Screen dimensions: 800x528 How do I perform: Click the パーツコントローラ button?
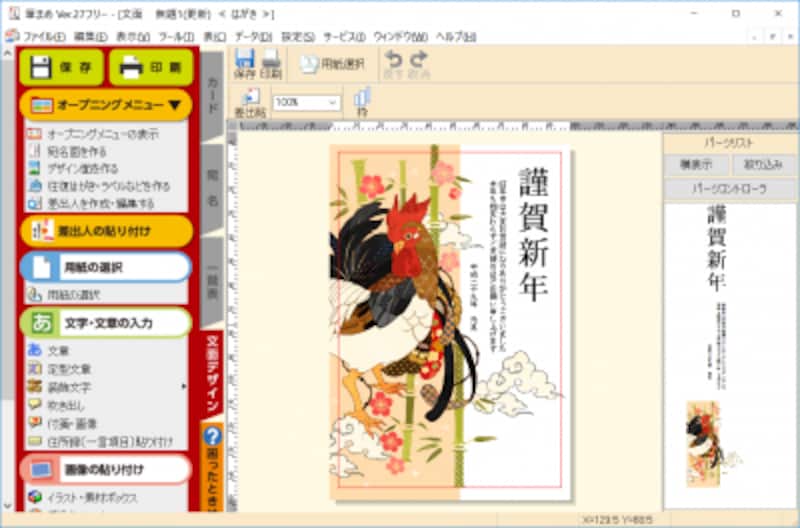pyautogui.click(x=730, y=189)
